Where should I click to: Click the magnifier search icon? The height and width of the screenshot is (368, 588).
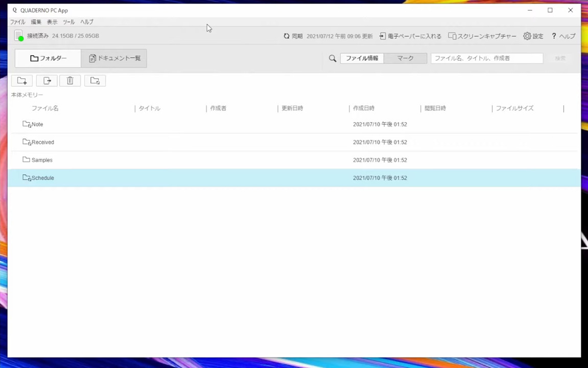tap(333, 58)
